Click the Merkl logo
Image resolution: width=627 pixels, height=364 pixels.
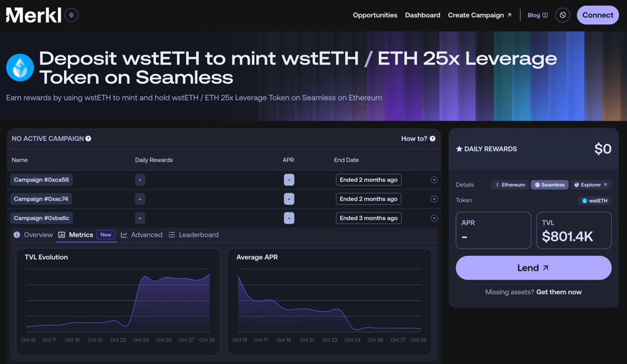(x=34, y=15)
